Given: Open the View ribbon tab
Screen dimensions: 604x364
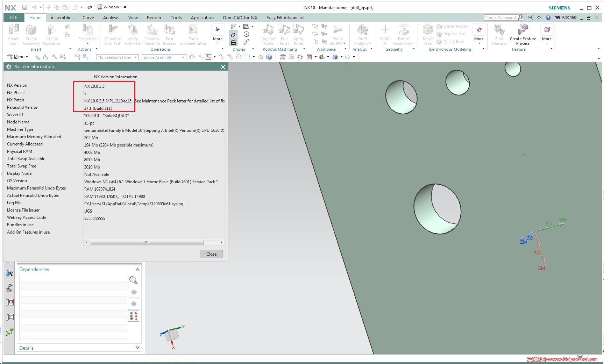Looking at the screenshot, I should (x=133, y=17).
